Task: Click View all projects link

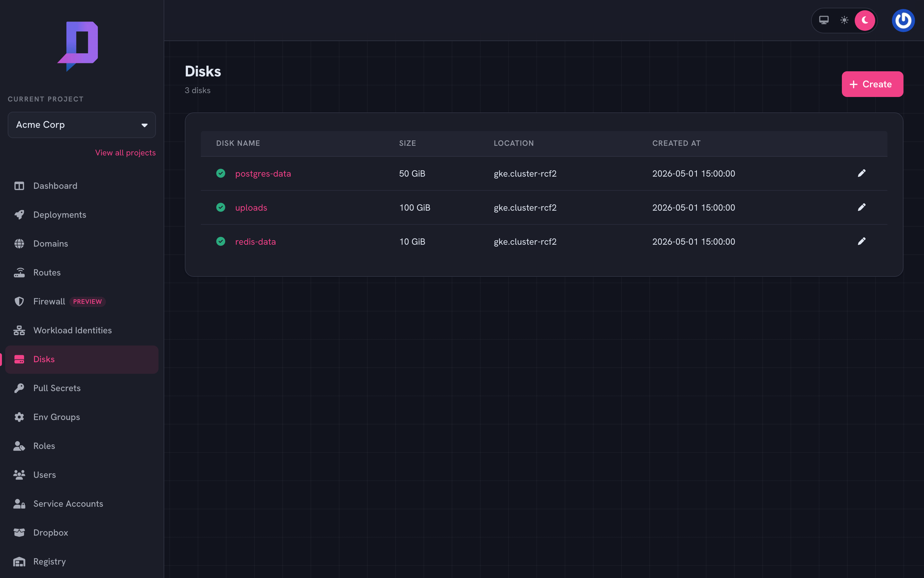Action: [125, 153]
